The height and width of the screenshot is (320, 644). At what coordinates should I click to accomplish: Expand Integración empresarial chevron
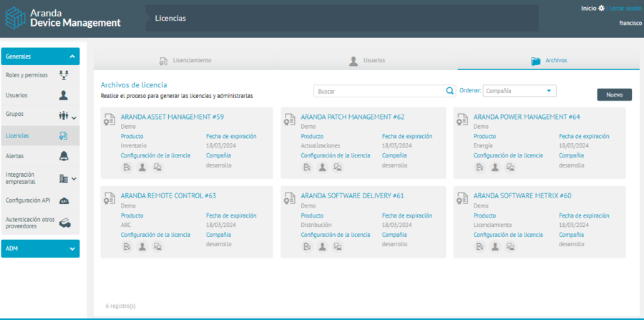click(74, 179)
